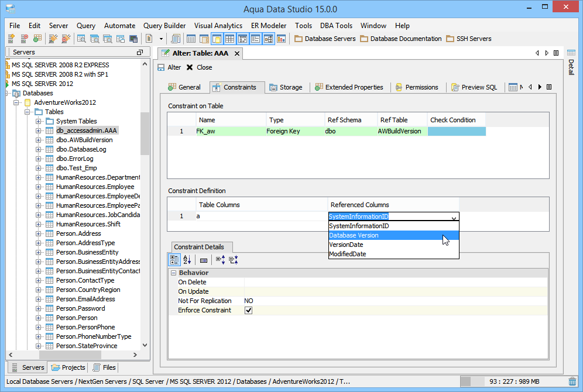Click the show description area icon
Image resolution: width=583 pixels, height=392 pixels.
point(204,260)
